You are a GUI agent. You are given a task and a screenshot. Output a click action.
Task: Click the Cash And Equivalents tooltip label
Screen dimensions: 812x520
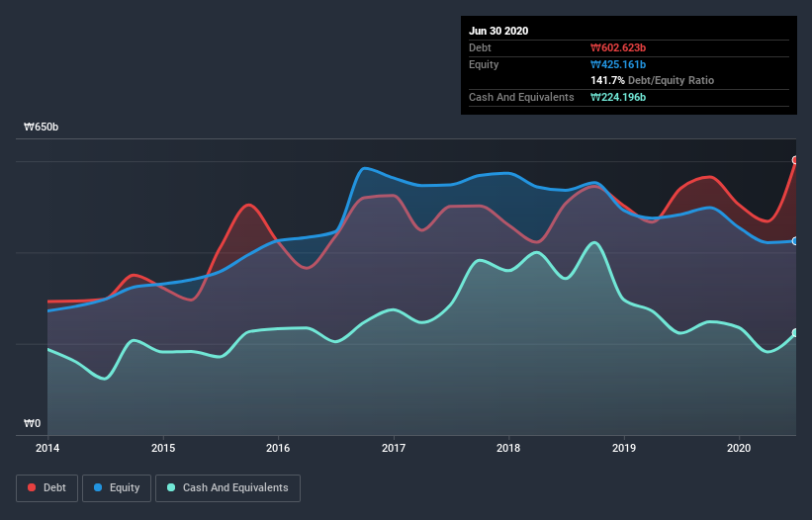(521, 97)
